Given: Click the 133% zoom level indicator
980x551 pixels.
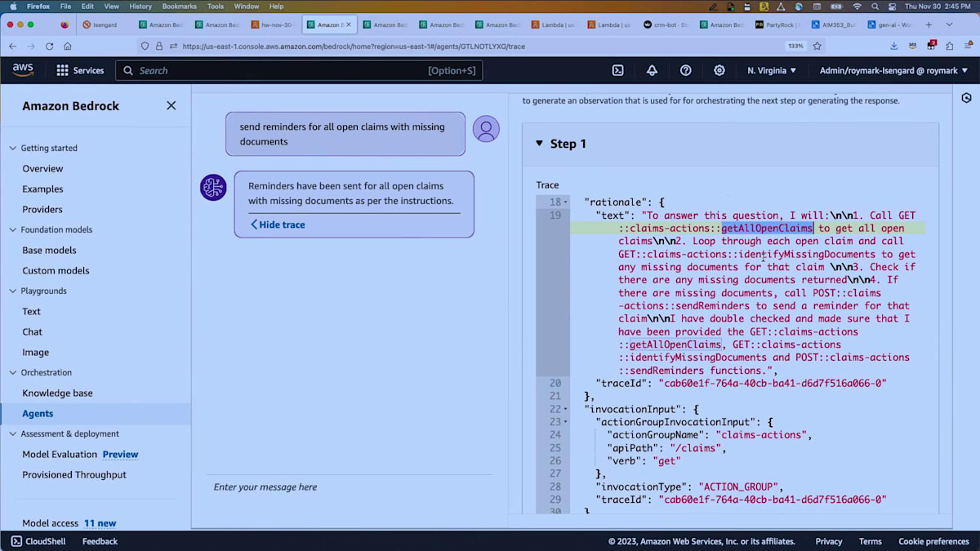Looking at the screenshot, I should pyautogui.click(x=795, y=47).
